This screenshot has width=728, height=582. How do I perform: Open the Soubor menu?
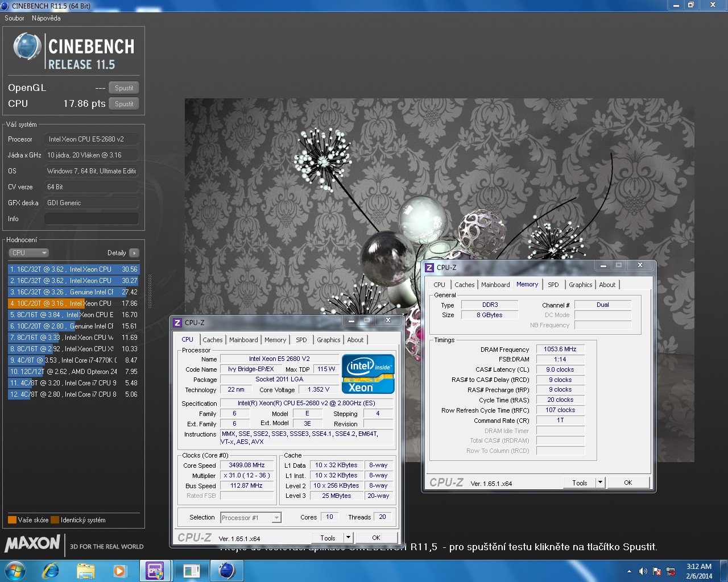[14, 18]
